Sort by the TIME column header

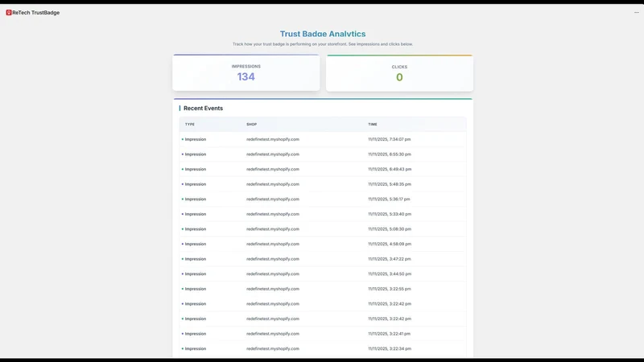373,125
